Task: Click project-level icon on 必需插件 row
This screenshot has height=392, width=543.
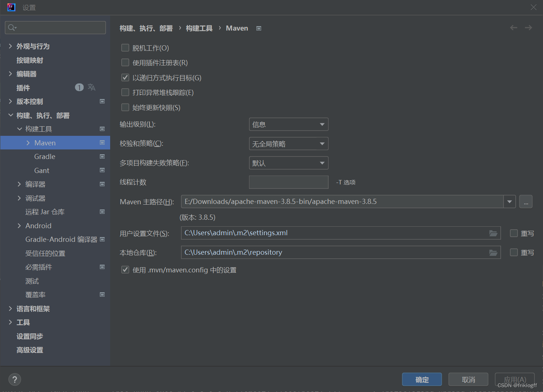Action: click(102, 267)
